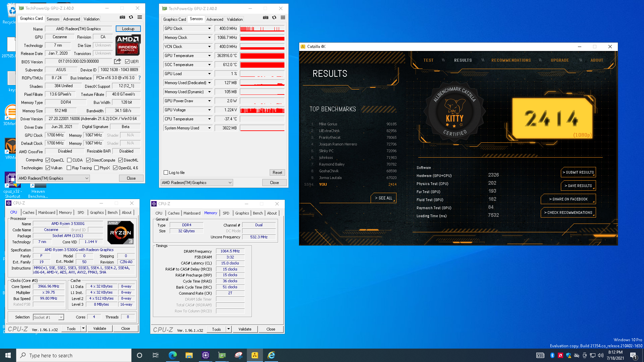The image size is (644, 362).
Task: Toggle the OpenCL checkbox
Action: pyautogui.click(x=48, y=160)
